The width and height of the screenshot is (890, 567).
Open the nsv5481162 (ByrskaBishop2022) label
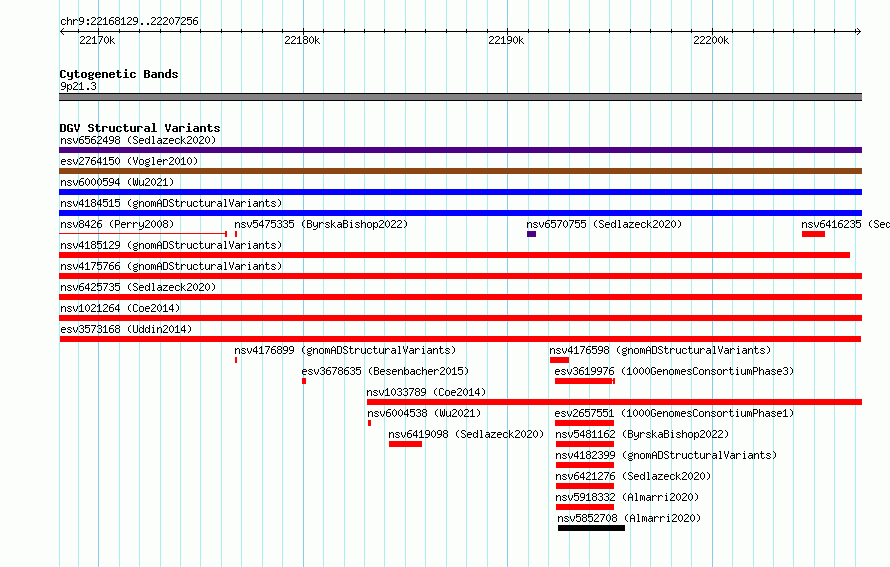click(642, 434)
